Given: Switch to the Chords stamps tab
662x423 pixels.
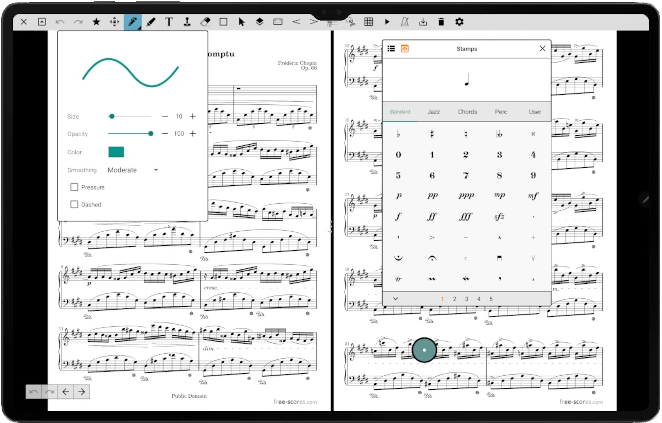Looking at the screenshot, I should click(466, 112).
